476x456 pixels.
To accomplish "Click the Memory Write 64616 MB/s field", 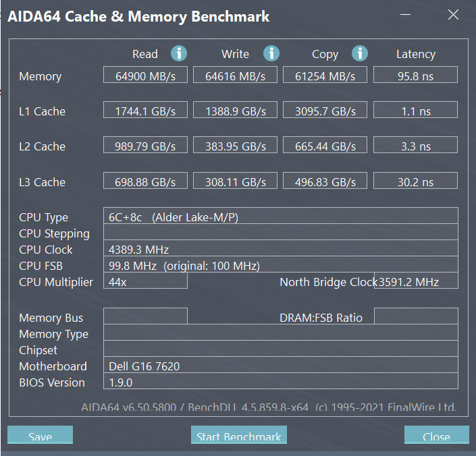I will coord(235,76).
